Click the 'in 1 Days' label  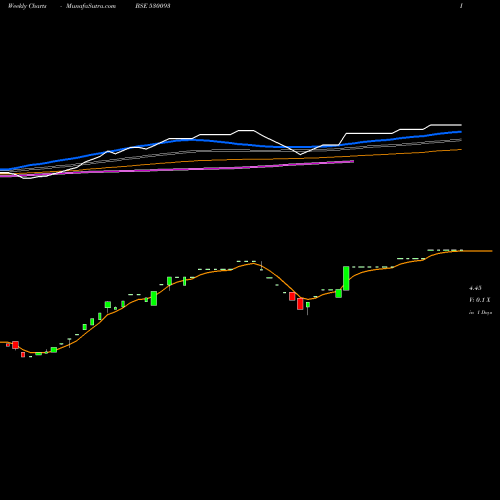pos(480,312)
